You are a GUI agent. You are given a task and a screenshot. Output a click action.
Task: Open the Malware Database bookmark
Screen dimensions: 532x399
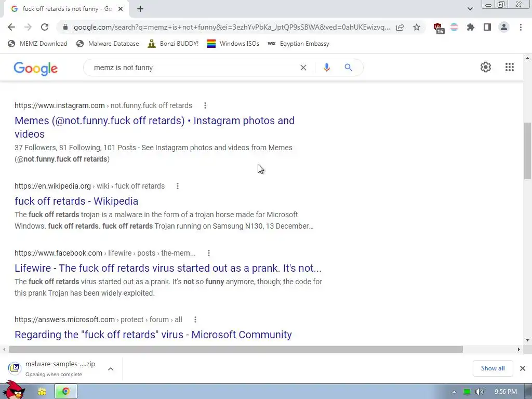tap(108, 44)
